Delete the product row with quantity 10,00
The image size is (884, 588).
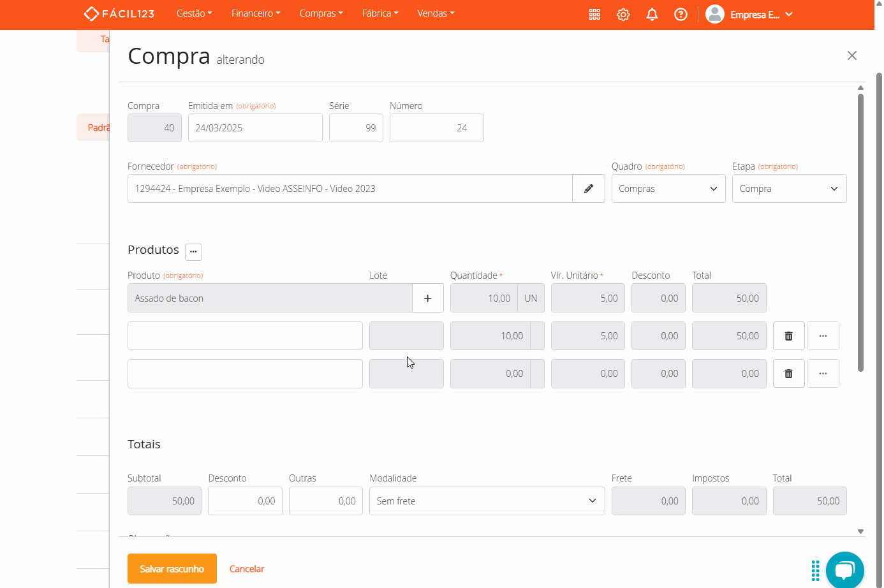[788, 336]
